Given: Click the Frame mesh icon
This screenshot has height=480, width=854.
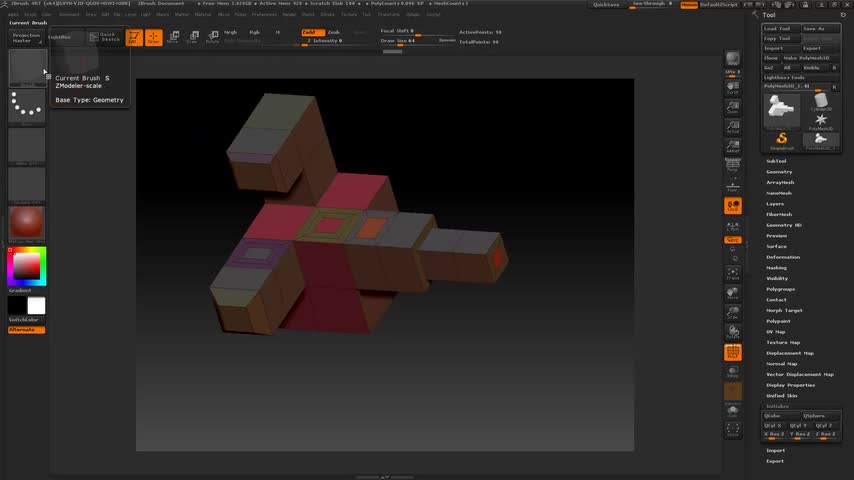Looking at the screenshot, I should (733, 274).
